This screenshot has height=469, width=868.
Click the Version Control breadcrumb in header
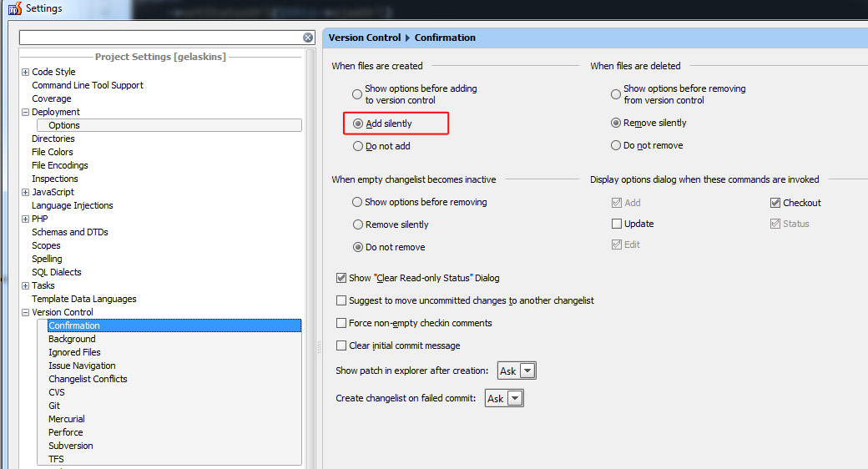(364, 38)
